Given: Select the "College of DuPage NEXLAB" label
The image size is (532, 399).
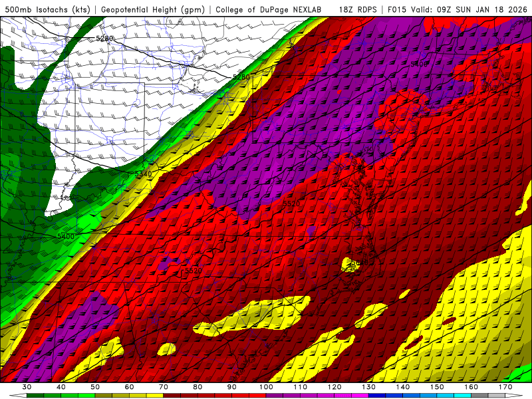Looking at the screenshot, I should click(x=269, y=9).
